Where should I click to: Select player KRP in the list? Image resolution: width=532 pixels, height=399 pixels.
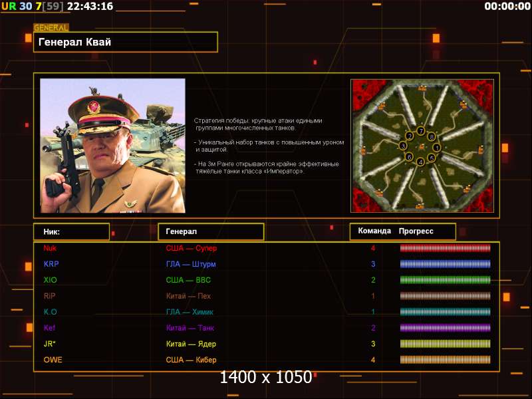pyautogui.click(x=51, y=264)
